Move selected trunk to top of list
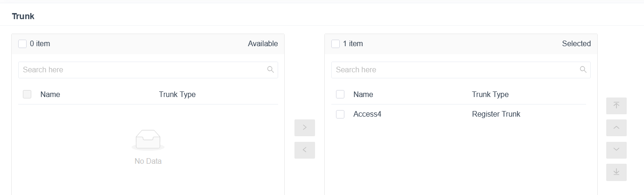Screen dimensions: 644x195 click(x=616, y=106)
